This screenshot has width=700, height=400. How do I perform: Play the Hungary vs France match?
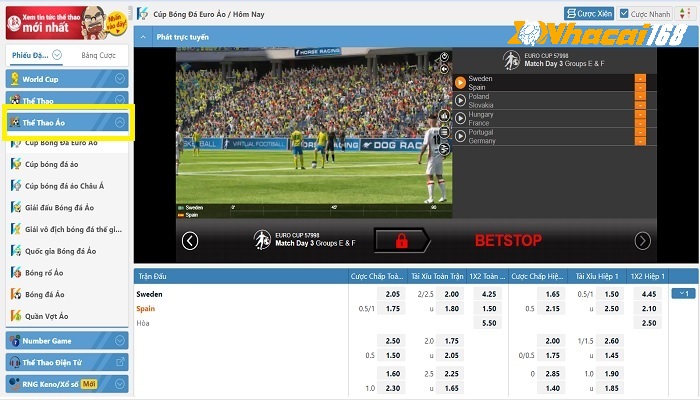[x=460, y=118]
